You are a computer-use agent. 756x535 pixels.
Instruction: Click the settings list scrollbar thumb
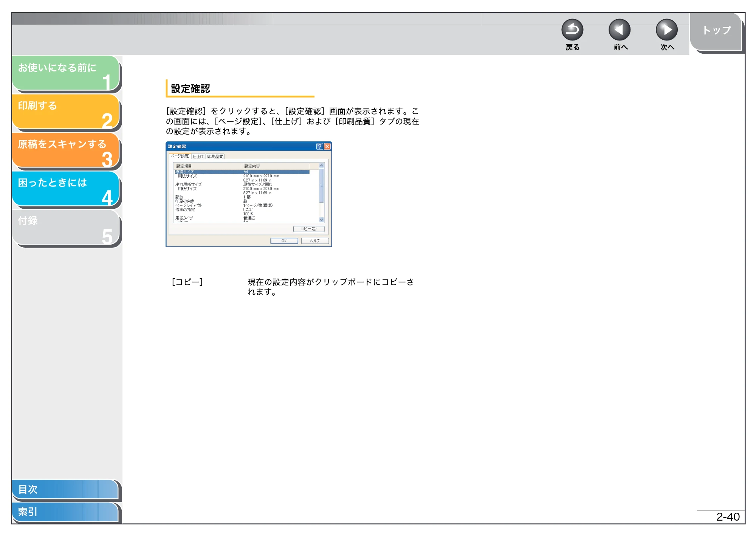pyautogui.click(x=322, y=185)
